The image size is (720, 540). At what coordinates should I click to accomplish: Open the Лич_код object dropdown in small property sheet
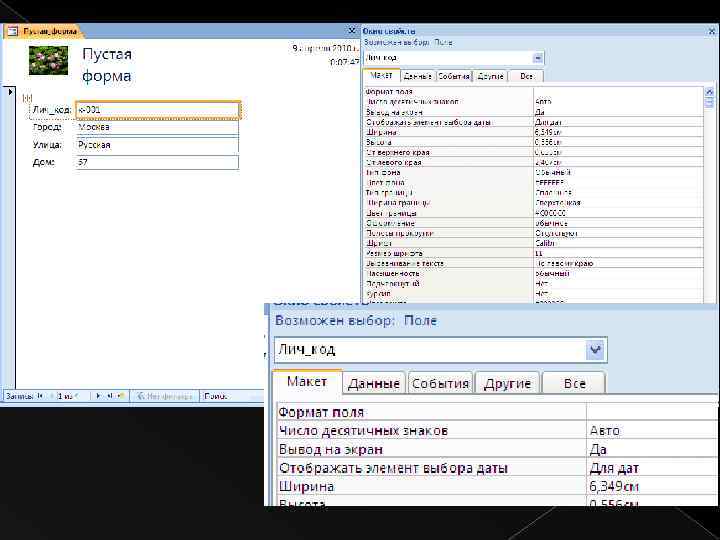[538, 58]
